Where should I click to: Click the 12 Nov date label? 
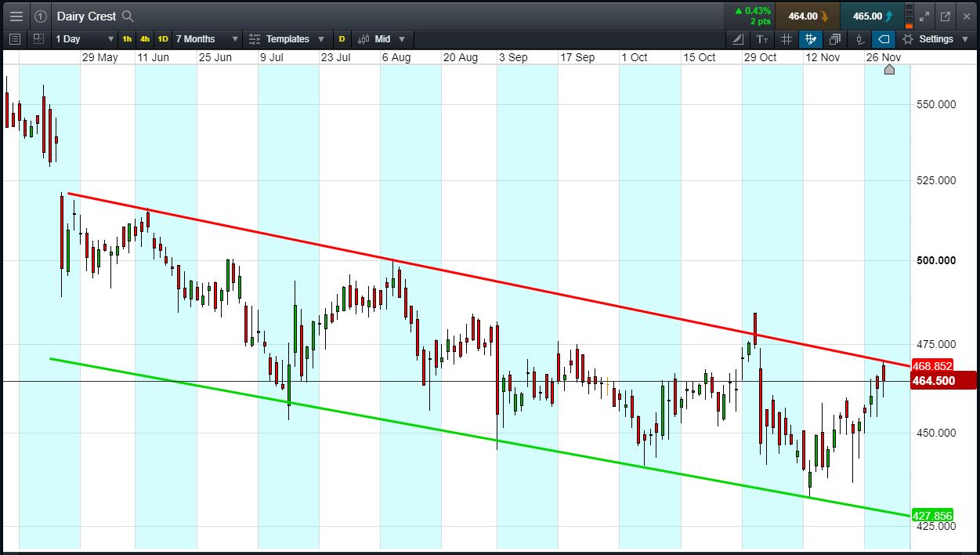pyautogui.click(x=823, y=57)
